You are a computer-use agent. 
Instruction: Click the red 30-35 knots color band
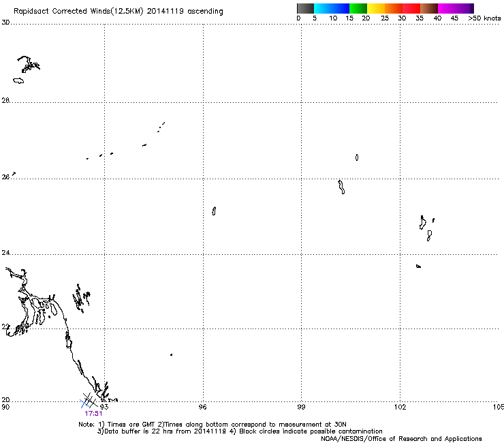pyautogui.click(x=411, y=8)
